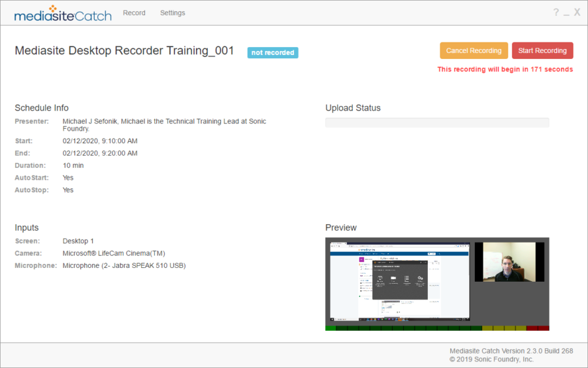Click the duration value '10 min'
The image size is (588, 368).
coord(73,165)
